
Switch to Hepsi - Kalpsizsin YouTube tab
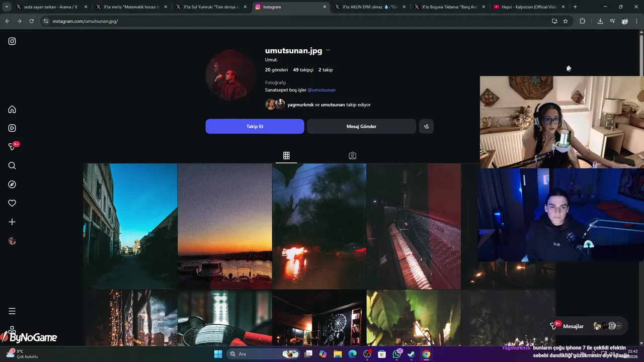tap(528, 7)
